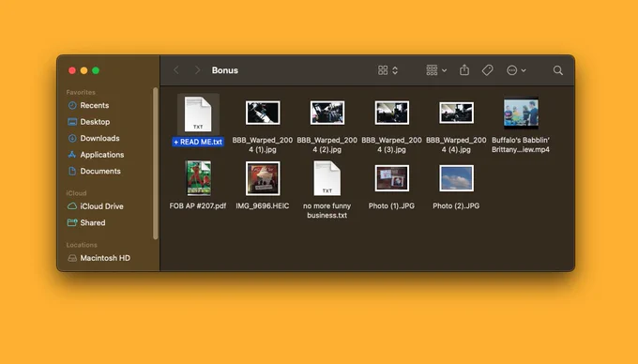Open Finder search with the magnifier icon

coord(558,70)
